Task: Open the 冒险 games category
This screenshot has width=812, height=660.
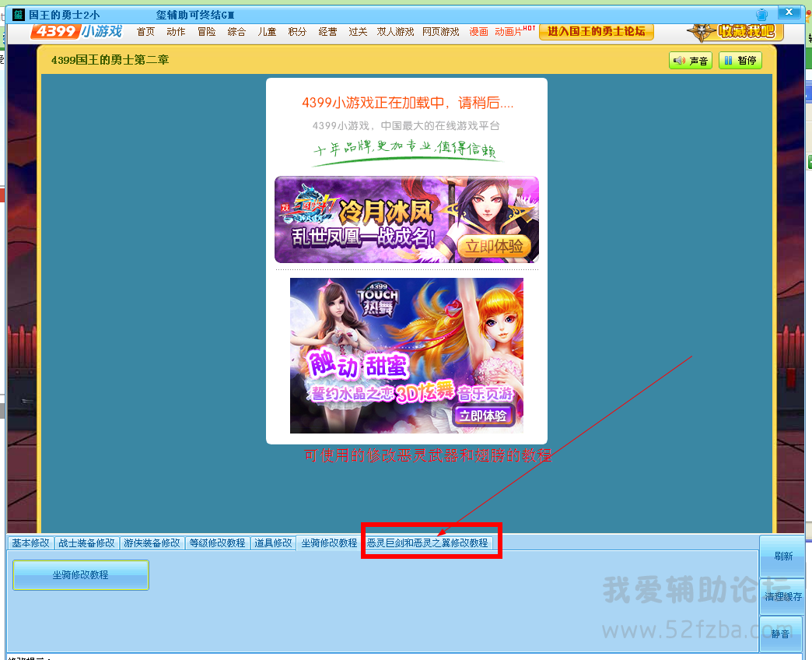Action: [x=207, y=32]
